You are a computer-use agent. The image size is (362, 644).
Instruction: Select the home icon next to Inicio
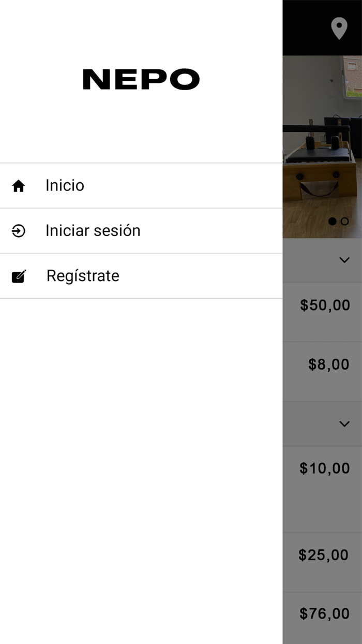19,185
